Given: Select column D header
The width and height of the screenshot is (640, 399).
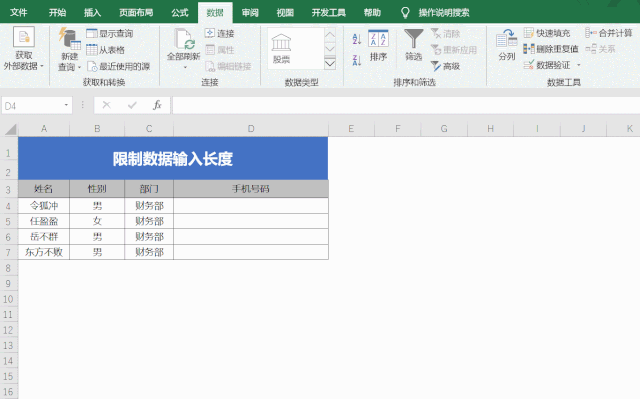Looking at the screenshot, I should [251, 129].
